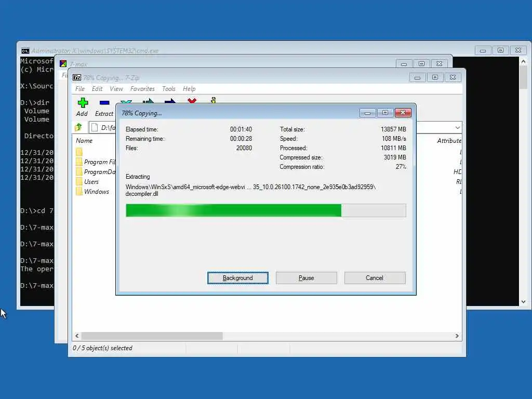Click the Copy arrow toolbar icon
The height and width of the screenshot is (399, 532).
click(x=148, y=101)
